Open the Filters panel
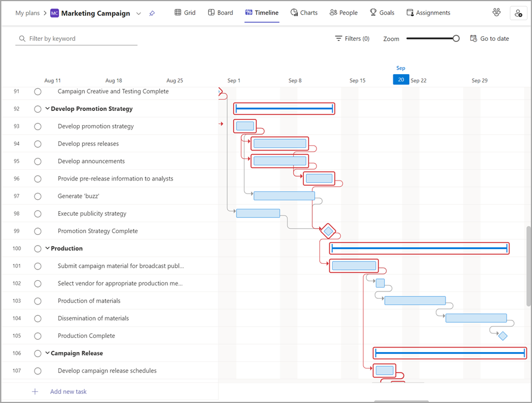The height and width of the screenshot is (403, 532). (351, 38)
